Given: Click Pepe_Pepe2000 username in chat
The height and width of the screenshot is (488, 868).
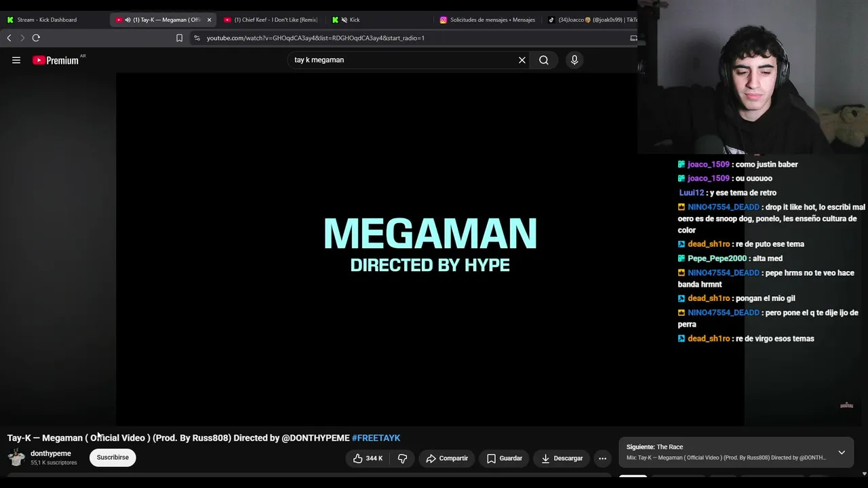Looking at the screenshot, I should click(717, 259).
